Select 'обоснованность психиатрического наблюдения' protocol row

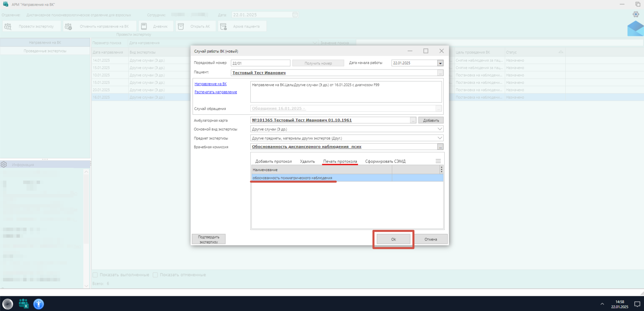[x=347, y=178]
